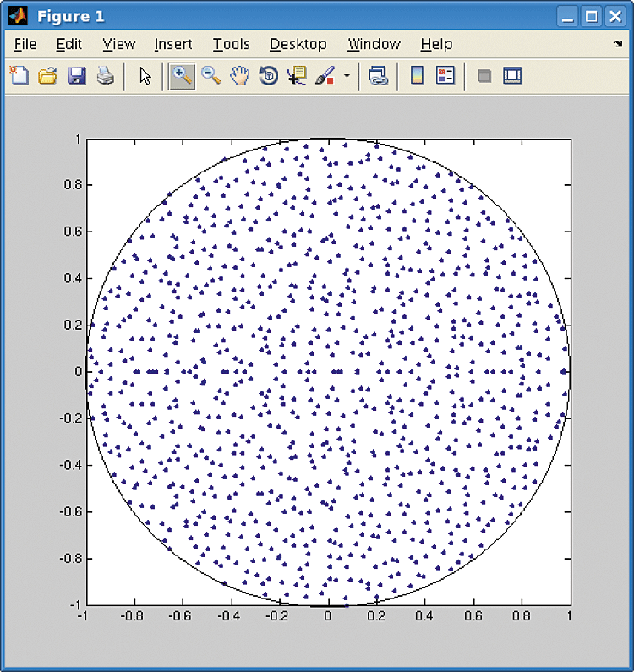
Task: Select the Zoom Out magnifier tool
Action: pyautogui.click(x=210, y=76)
